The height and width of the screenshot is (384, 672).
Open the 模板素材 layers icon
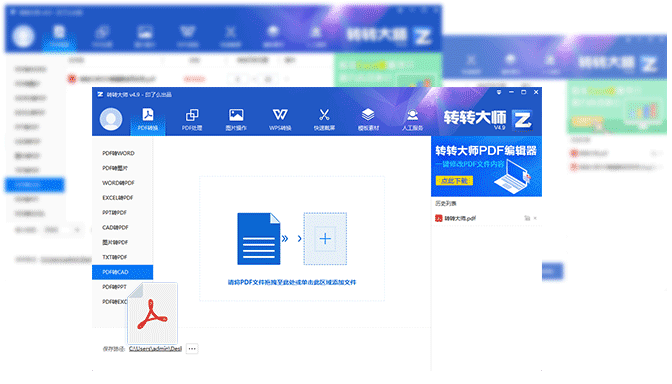click(x=368, y=119)
